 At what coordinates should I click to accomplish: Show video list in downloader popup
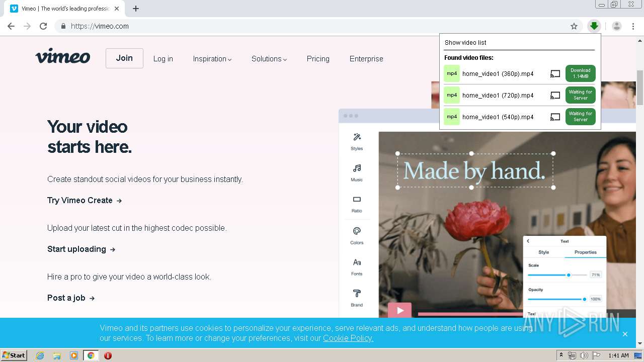[x=465, y=43]
